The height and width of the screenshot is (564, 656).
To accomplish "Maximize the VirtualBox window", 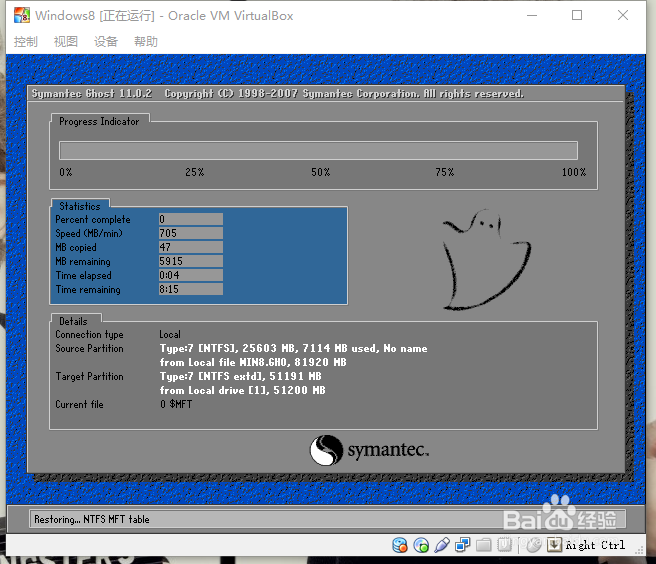I will point(577,15).
